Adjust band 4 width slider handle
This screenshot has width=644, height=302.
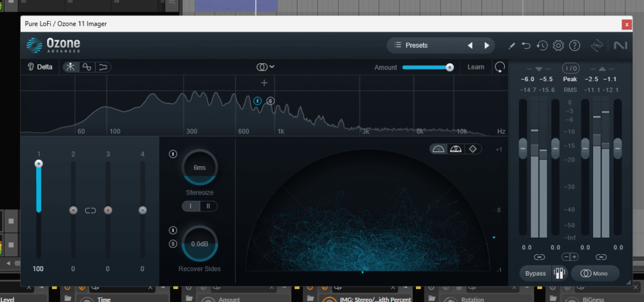(x=142, y=211)
